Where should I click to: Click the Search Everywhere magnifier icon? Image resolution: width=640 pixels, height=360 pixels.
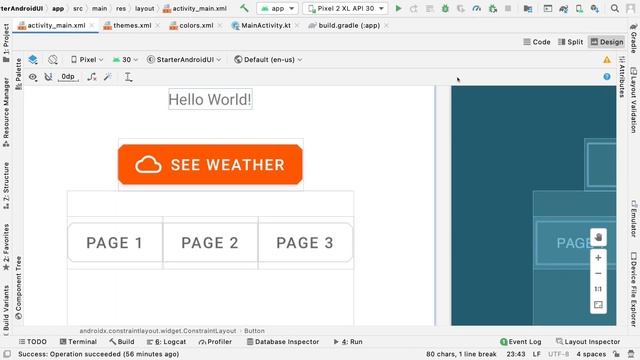[615, 8]
